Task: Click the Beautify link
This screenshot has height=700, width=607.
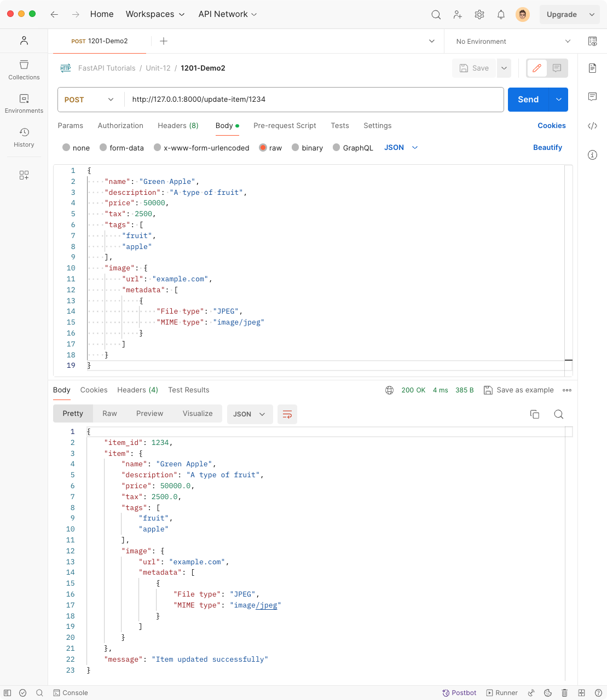Action: click(x=547, y=148)
